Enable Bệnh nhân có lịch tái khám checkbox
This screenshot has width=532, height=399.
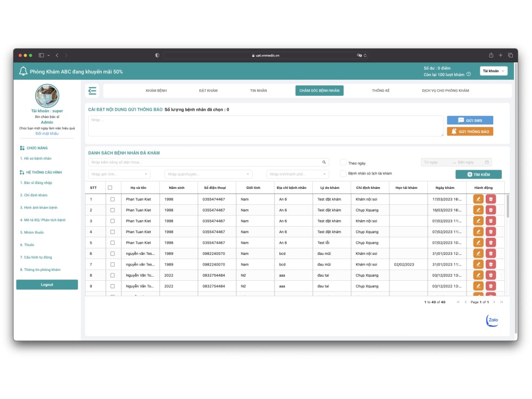click(343, 173)
